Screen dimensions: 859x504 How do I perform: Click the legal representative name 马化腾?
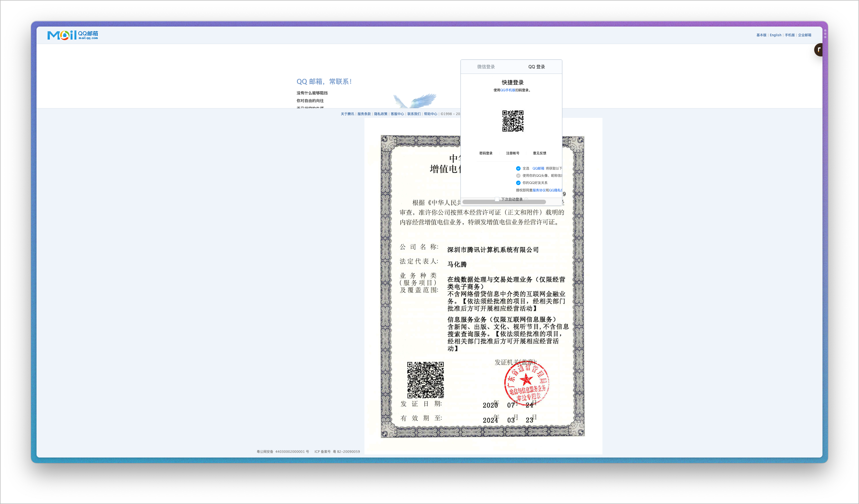(457, 264)
